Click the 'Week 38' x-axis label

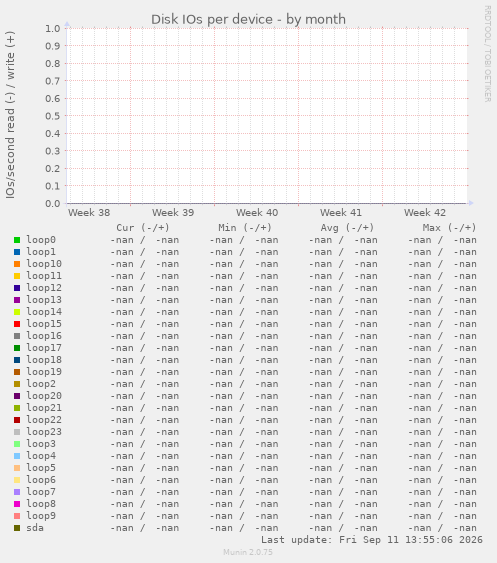coord(89,213)
